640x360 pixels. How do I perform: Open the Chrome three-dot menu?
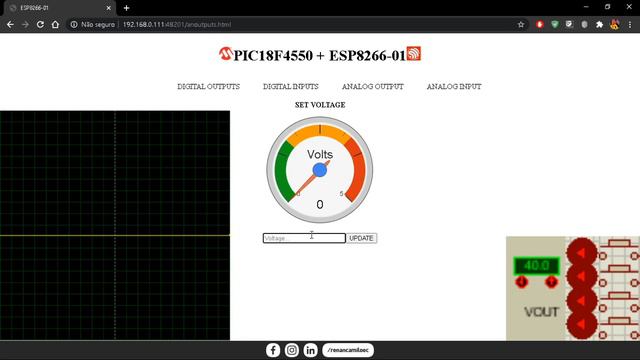[x=630, y=24]
